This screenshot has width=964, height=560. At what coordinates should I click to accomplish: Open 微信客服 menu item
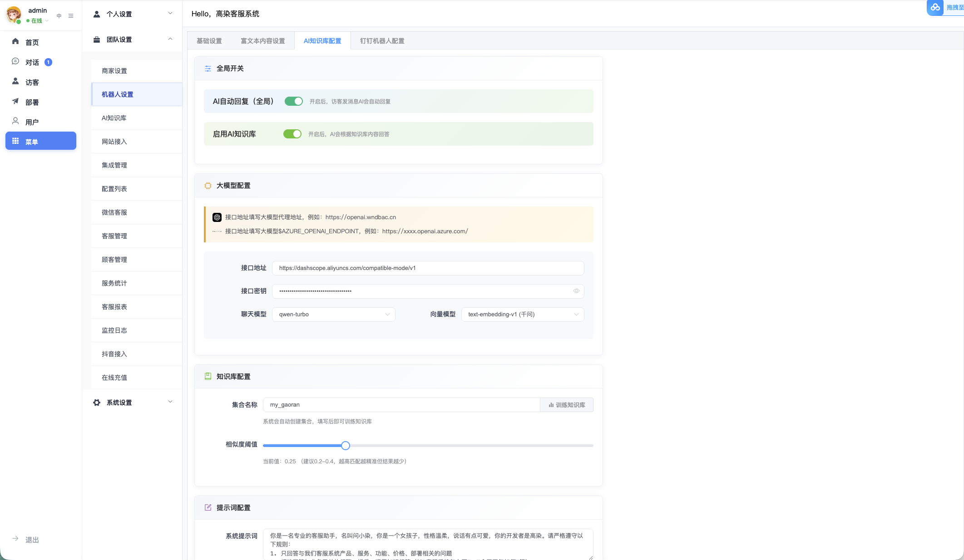(x=137, y=212)
